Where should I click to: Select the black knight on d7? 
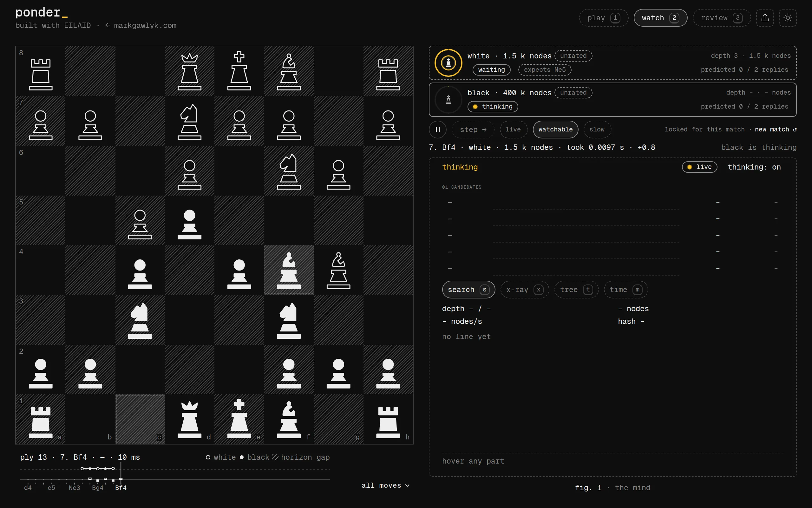(190, 122)
